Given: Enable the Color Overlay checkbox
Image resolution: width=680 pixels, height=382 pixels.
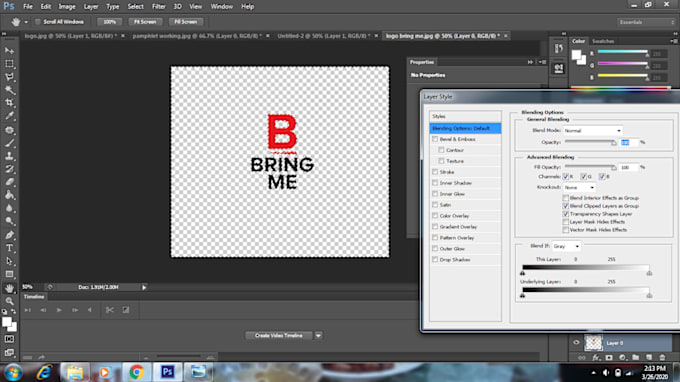Looking at the screenshot, I should 435,215.
